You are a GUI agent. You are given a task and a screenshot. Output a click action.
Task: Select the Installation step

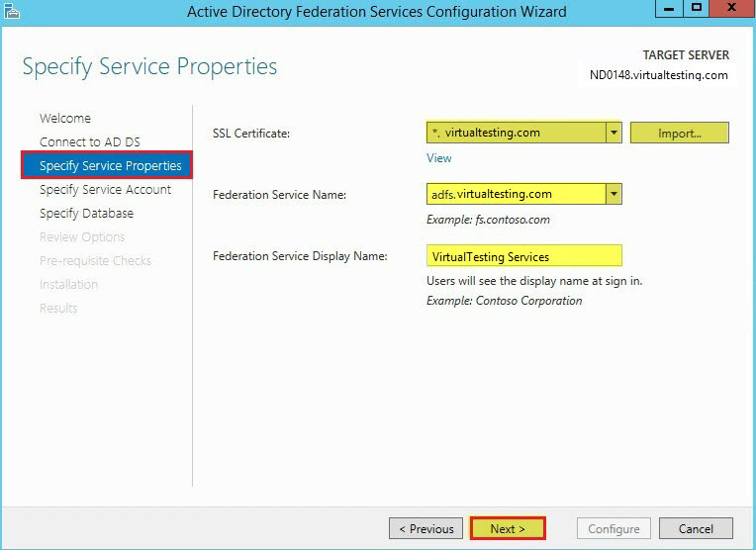(x=68, y=285)
